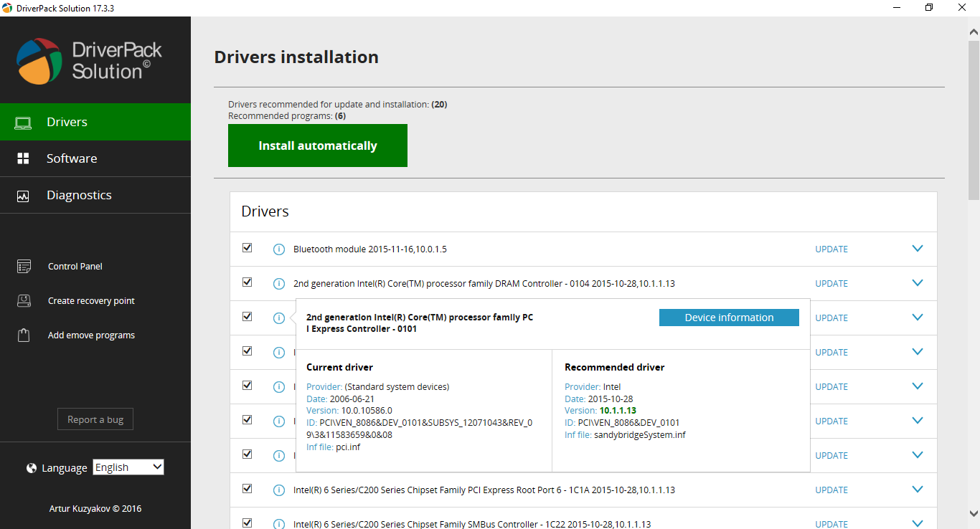Click the Control Panel icon in the sidebar
Screen dimensions: 980x529
pyautogui.click(x=24, y=267)
